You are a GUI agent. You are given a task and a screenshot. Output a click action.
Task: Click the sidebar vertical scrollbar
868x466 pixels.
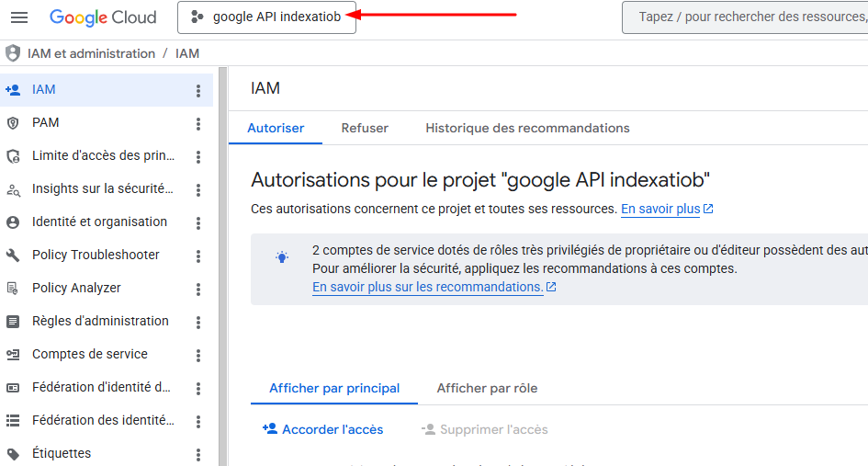[222, 267]
